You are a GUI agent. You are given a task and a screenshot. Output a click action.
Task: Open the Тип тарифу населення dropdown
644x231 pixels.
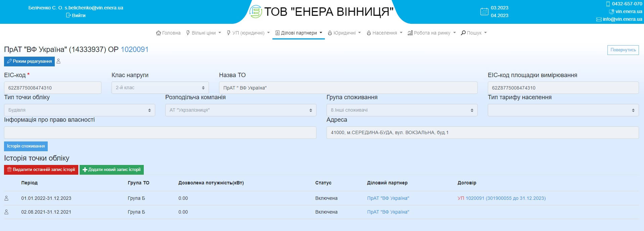pyautogui.click(x=563, y=110)
